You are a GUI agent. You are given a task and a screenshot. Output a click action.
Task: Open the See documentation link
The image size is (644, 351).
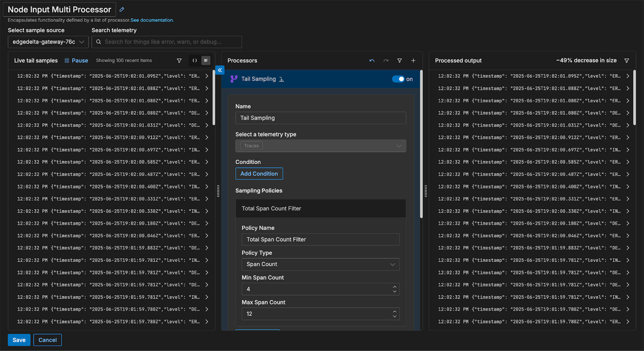pyautogui.click(x=152, y=20)
